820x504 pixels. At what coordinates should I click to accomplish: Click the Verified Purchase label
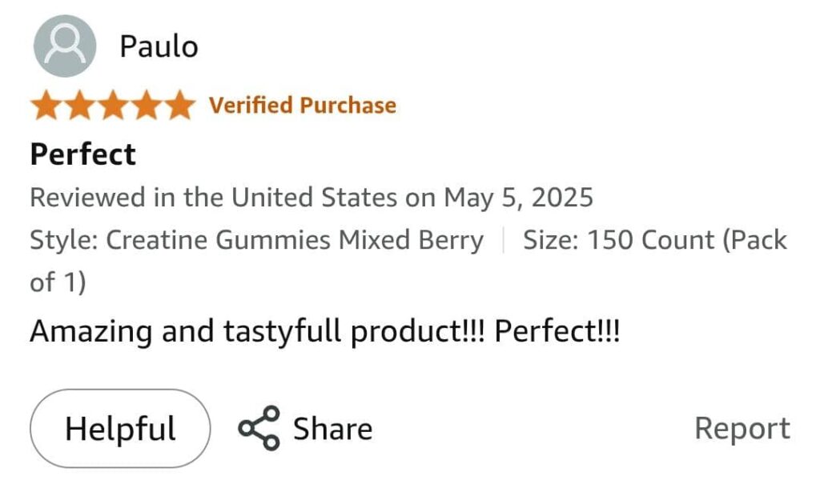[303, 106]
